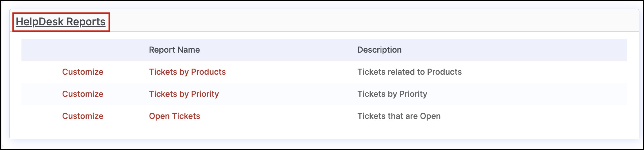The height and width of the screenshot is (150, 644).
Task: Click blank title bar area beside HelpDesk Reports
Action: click(374, 21)
